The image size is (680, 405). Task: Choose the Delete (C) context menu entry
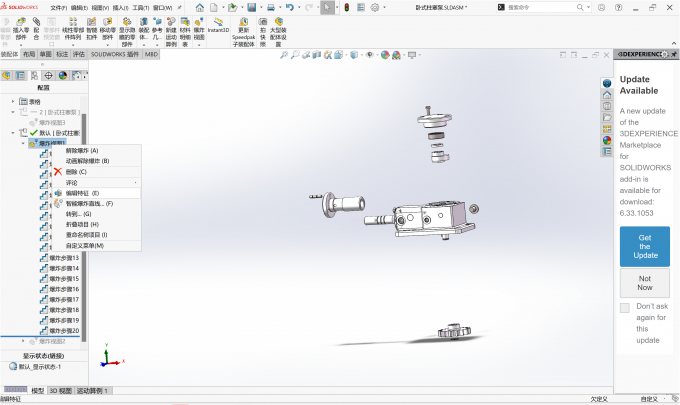coord(97,172)
